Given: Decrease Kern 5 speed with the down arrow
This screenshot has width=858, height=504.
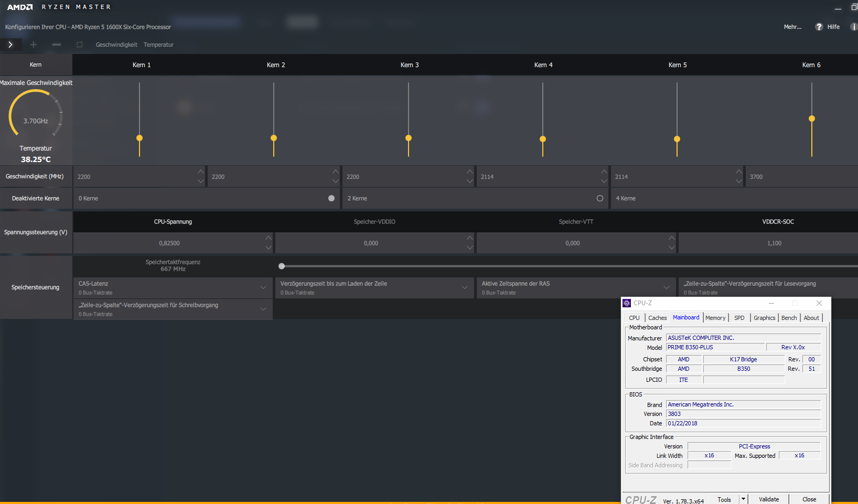Looking at the screenshot, I should tap(739, 181).
